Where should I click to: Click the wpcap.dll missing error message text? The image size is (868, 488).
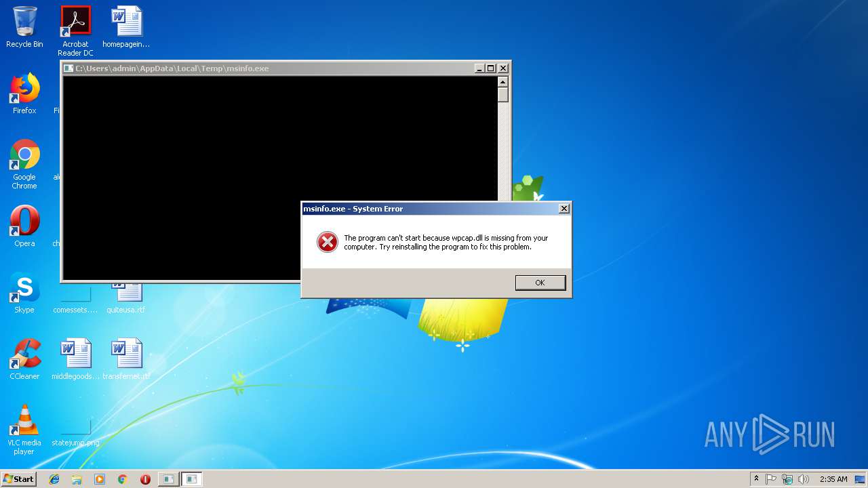[446, 243]
